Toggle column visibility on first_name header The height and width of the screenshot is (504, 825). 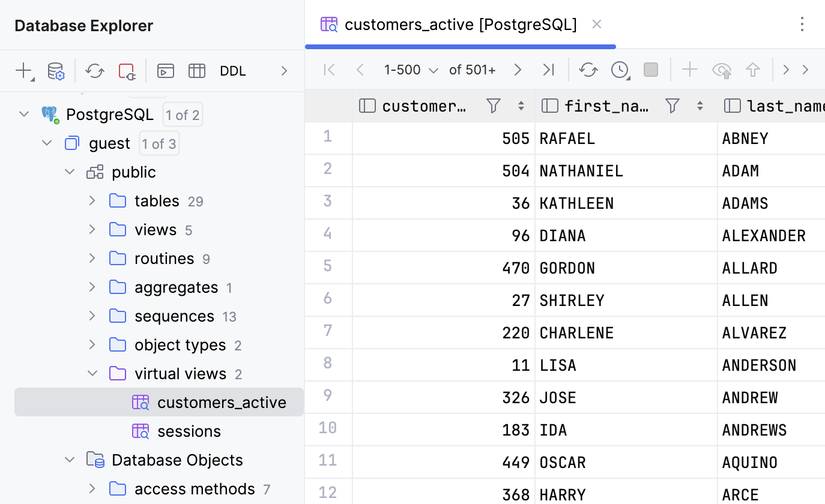tap(550, 106)
